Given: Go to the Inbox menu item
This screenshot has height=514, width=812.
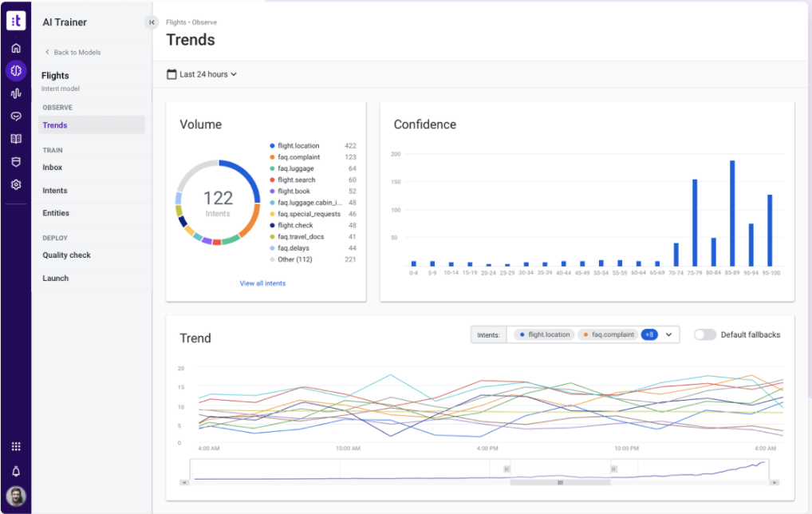Looking at the screenshot, I should click(x=53, y=168).
